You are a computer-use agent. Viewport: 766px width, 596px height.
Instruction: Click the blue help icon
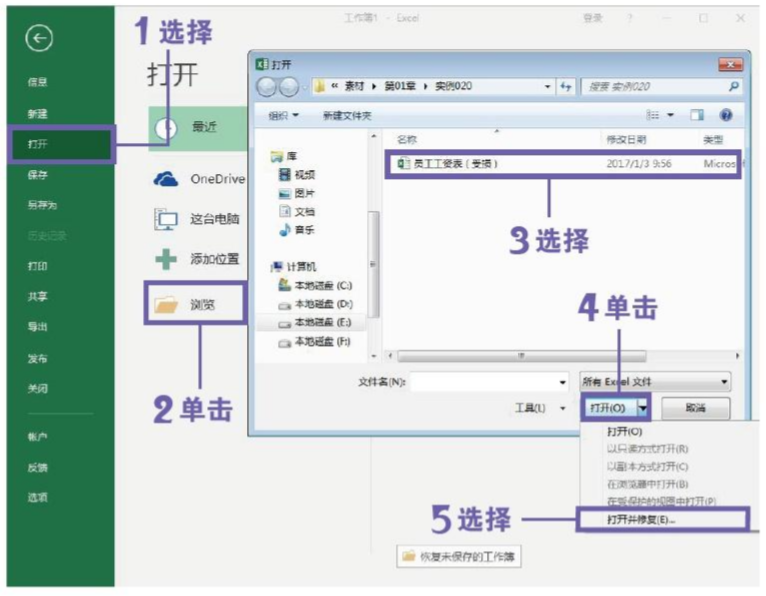[726, 115]
